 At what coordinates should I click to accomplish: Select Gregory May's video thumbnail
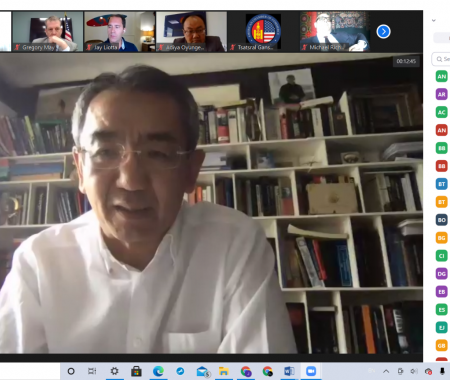48,32
